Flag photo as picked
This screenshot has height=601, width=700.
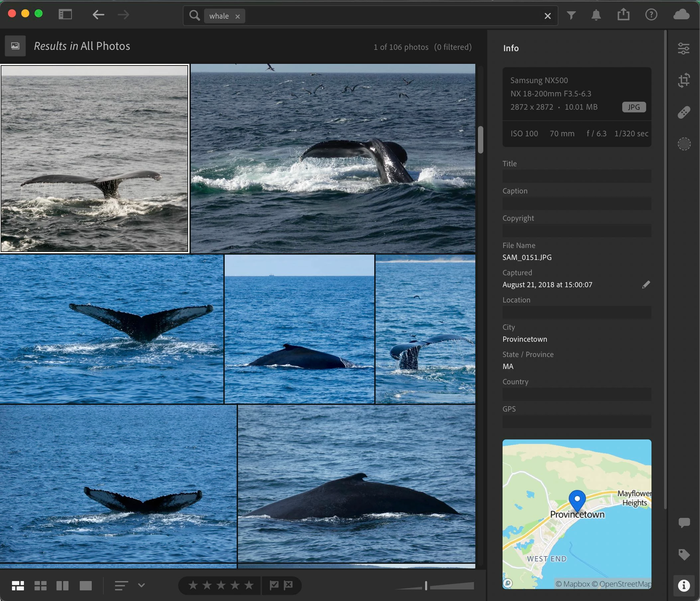274,585
